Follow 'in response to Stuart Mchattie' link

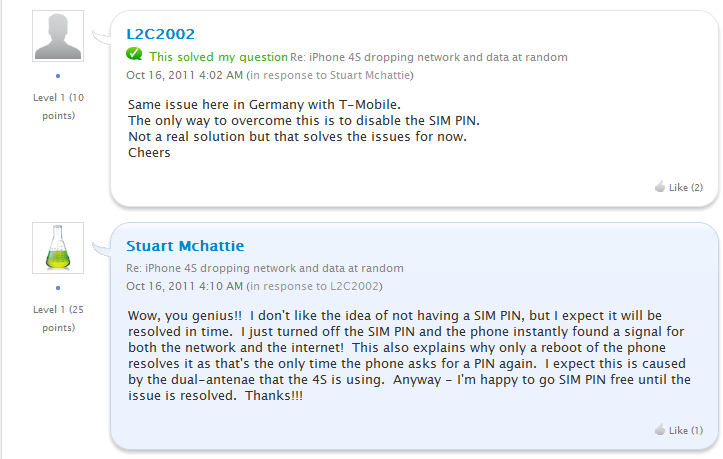pyautogui.click(x=330, y=75)
